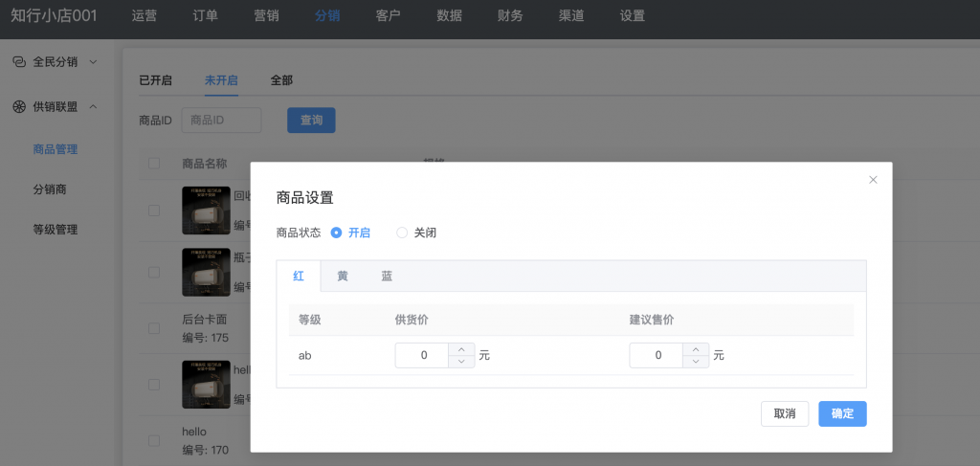Increase 供货价 with the up arrow

click(461, 349)
